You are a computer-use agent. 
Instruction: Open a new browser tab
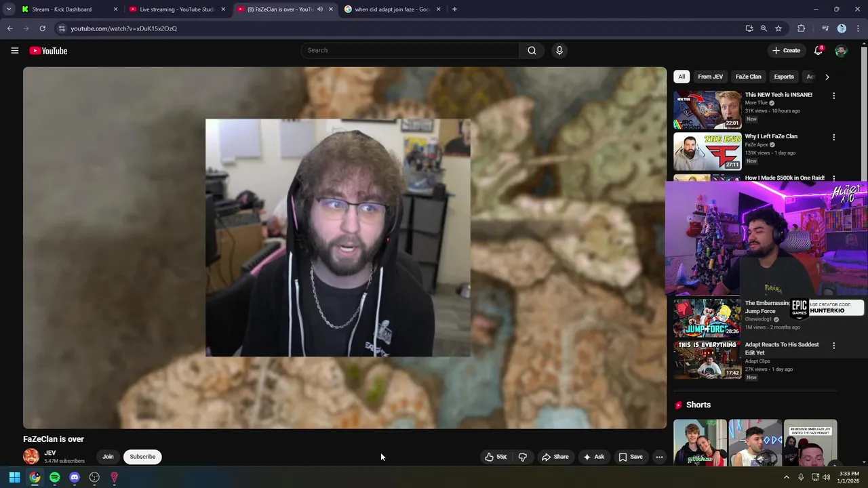[454, 9]
